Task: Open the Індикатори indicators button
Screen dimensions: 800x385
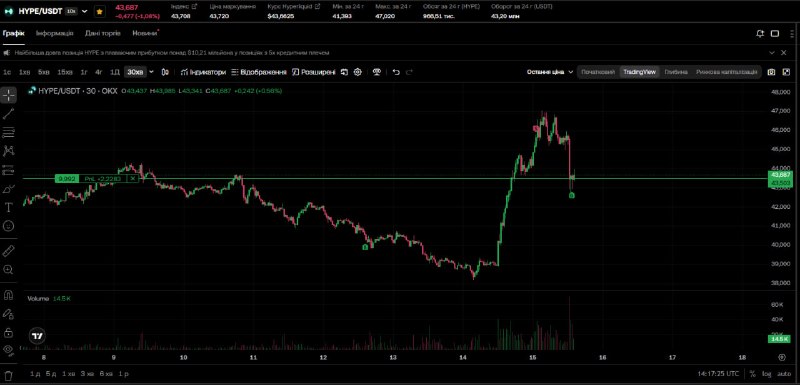Action: pos(203,72)
